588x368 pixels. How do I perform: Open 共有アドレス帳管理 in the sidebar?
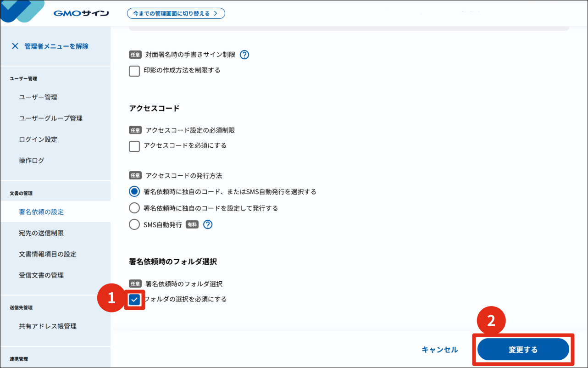pos(48,326)
